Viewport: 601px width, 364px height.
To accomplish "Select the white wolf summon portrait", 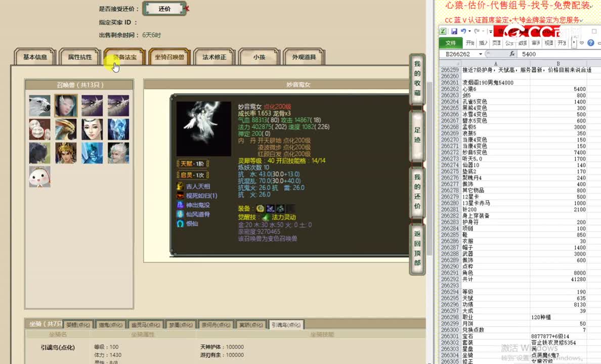I will 39,106.
